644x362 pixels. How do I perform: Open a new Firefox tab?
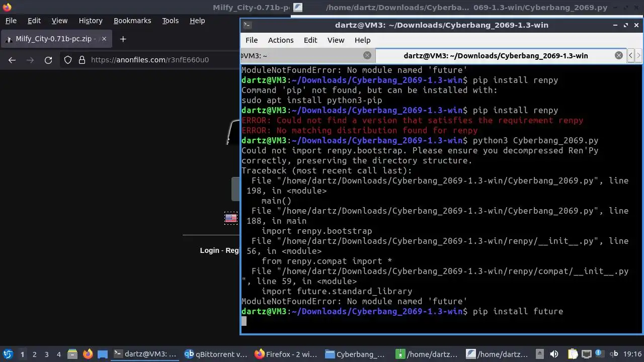tap(123, 39)
